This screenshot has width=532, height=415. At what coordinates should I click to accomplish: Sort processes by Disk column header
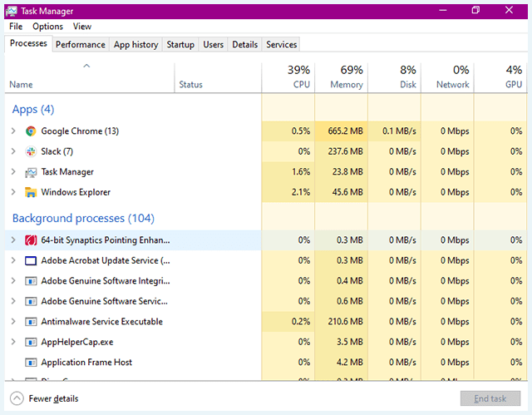394,77
